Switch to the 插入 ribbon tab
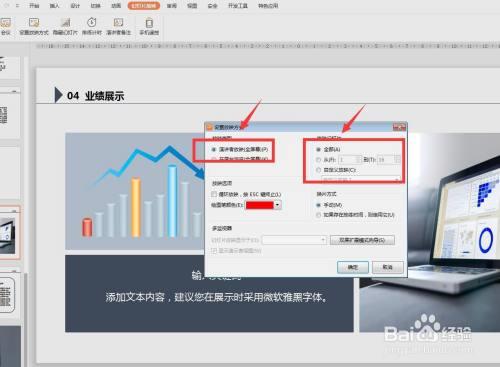 (x=54, y=6)
